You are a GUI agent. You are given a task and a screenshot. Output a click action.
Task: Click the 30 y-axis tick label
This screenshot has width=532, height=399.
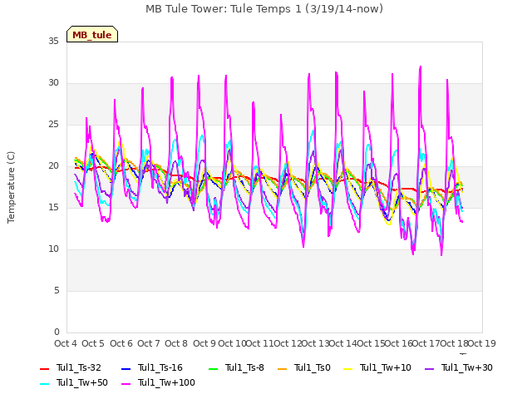[53, 83]
